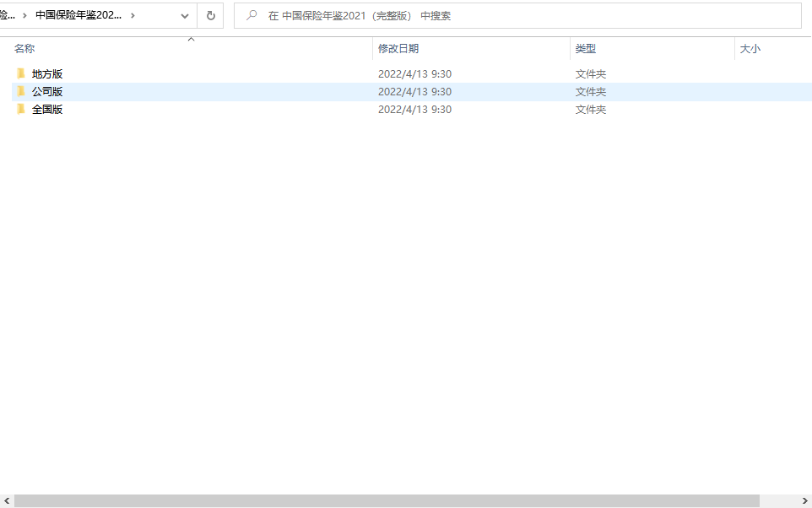Select the 地方版 folder name

click(47, 74)
